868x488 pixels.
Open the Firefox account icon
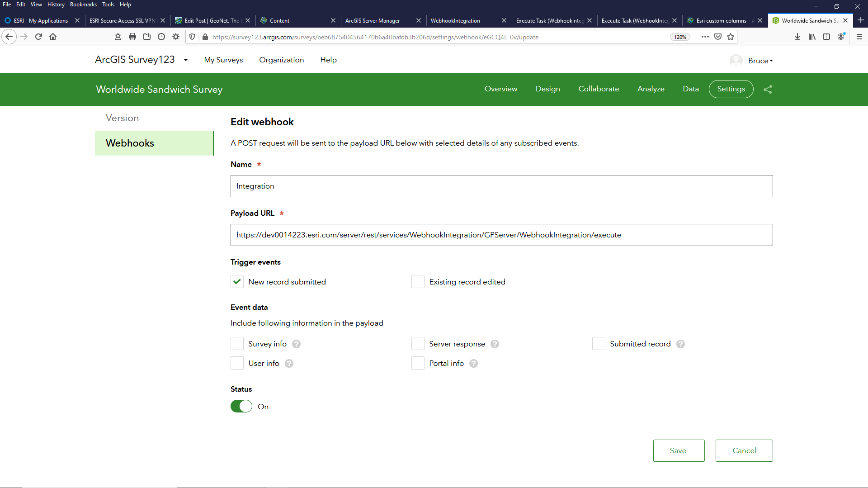pos(841,37)
